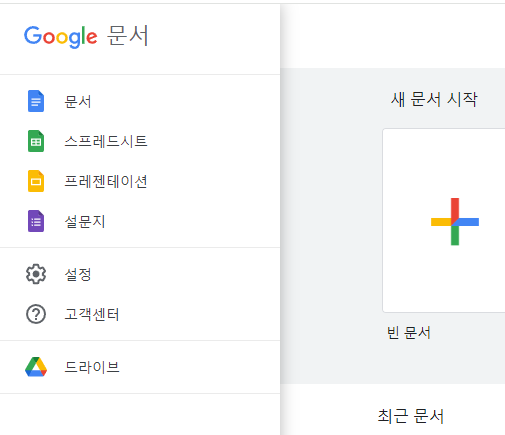Click the 빈 문서 label
Image resolution: width=505 pixels, height=435 pixels.
[x=409, y=332]
